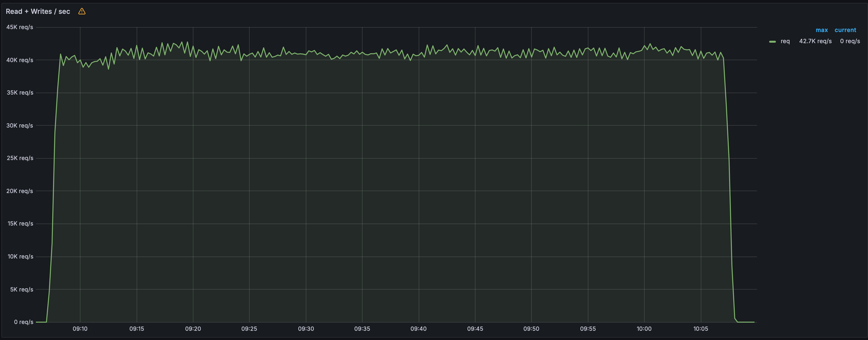Image resolution: width=868 pixels, height=340 pixels.
Task: Sort legend by the 'max' column header
Action: pos(821,30)
